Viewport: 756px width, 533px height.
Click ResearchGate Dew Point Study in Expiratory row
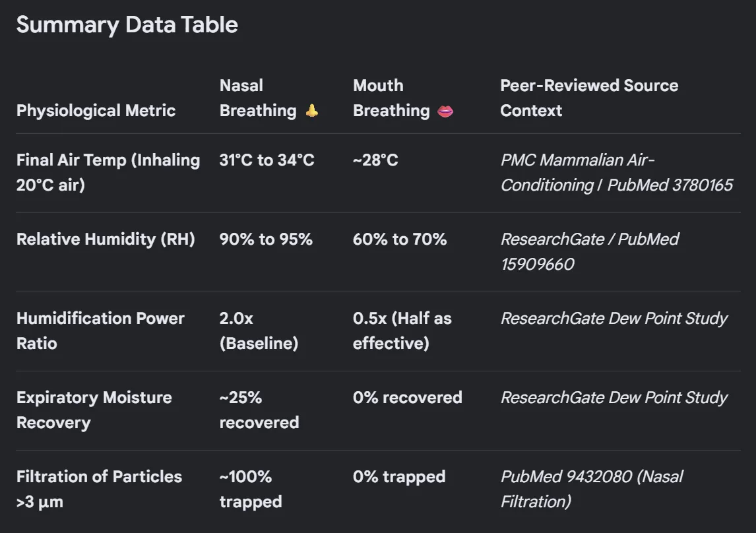[x=614, y=398]
